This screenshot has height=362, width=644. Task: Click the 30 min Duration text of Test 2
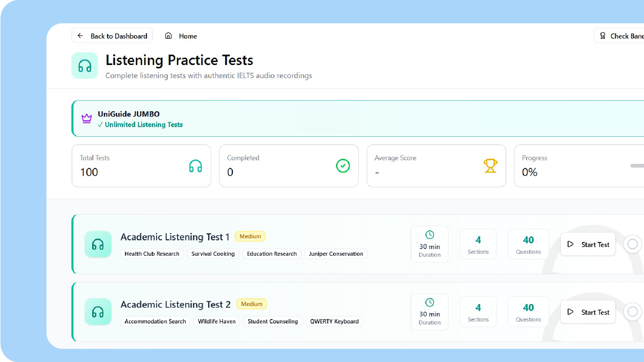pyautogui.click(x=430, y=318)
